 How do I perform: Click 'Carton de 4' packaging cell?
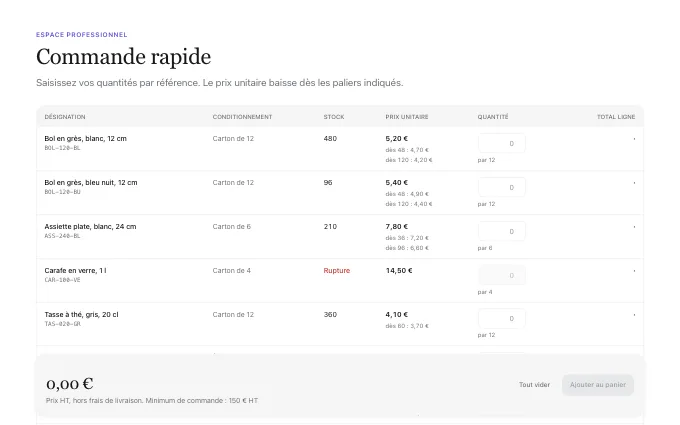232,271
